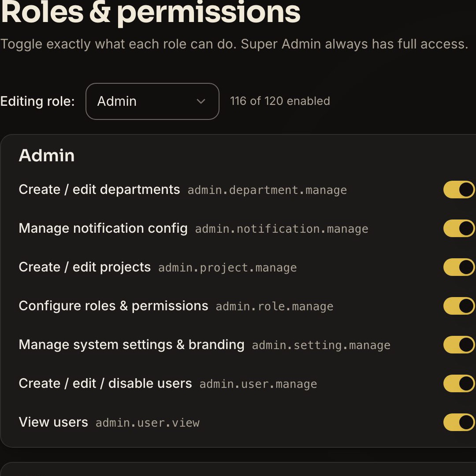476x476 pixels.
Task: Click the Create / edit departments label
Action: click(99, 190)
